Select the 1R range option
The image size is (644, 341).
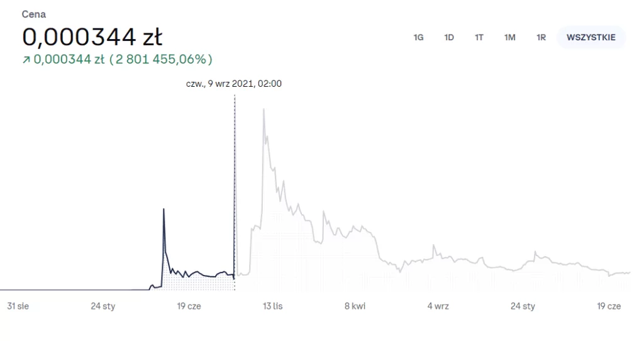[541, 37]
